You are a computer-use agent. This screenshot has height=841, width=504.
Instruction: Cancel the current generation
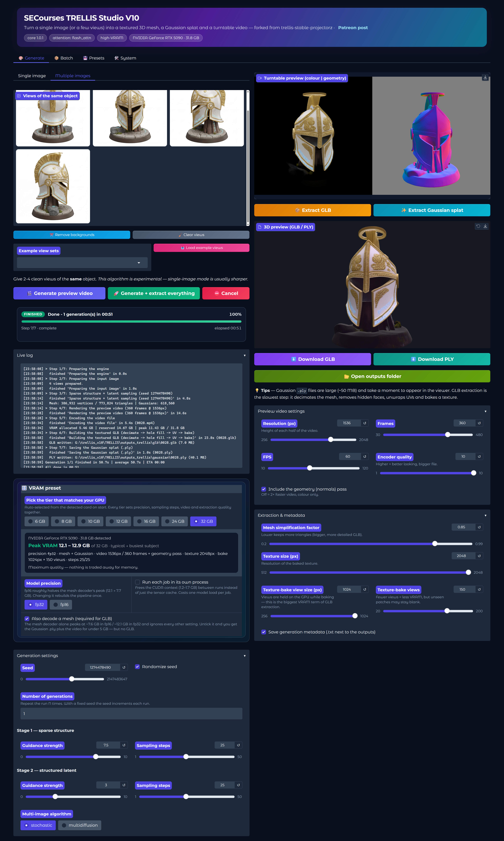(x=226, y=293)
